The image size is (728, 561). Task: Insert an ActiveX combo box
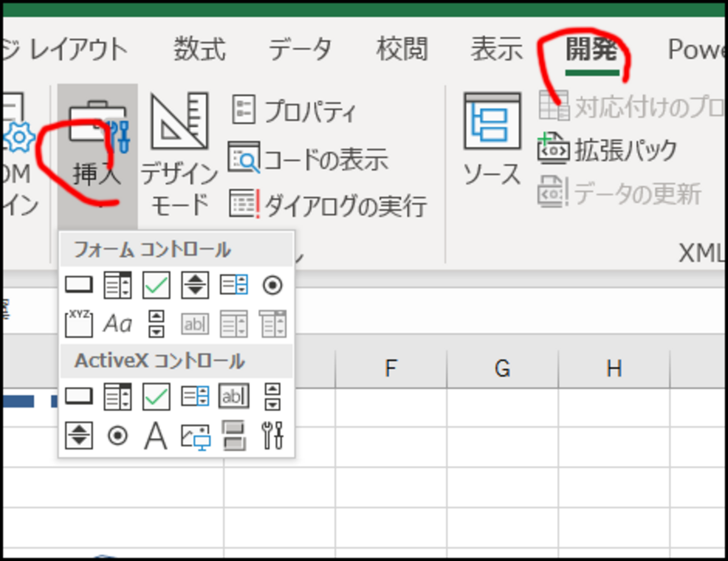click(118, 396)
